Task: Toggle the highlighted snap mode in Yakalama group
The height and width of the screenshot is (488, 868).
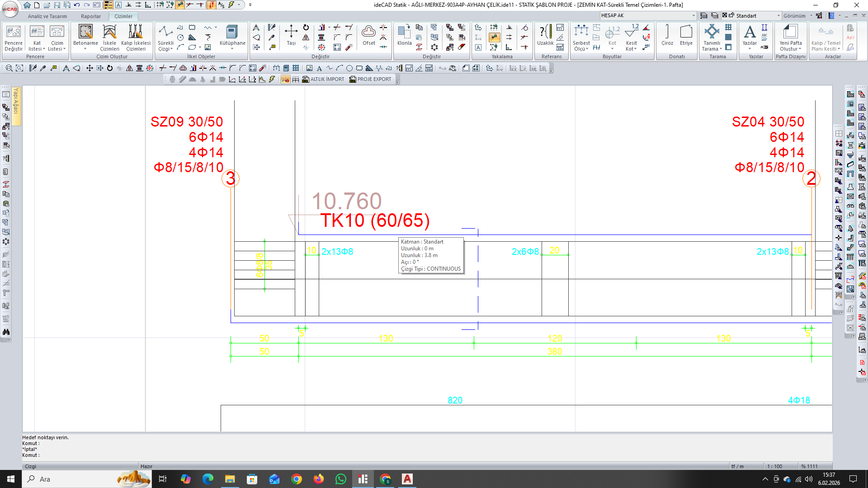Action: pos(494,38)
